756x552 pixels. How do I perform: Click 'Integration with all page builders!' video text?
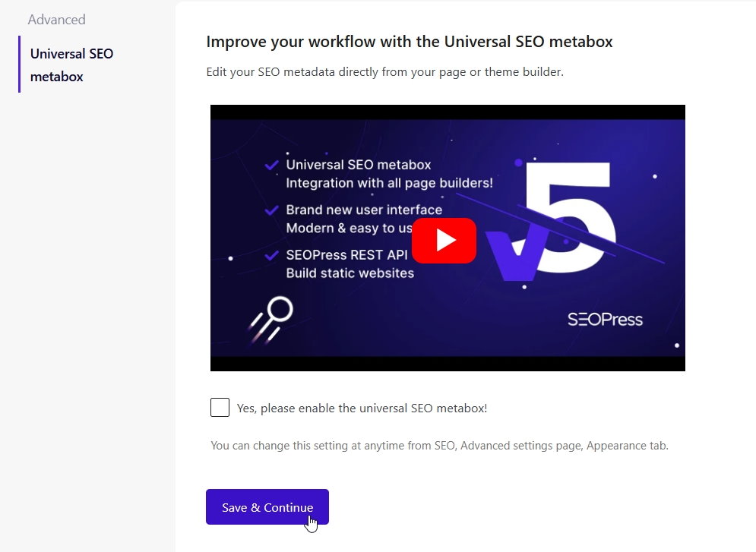390,183
